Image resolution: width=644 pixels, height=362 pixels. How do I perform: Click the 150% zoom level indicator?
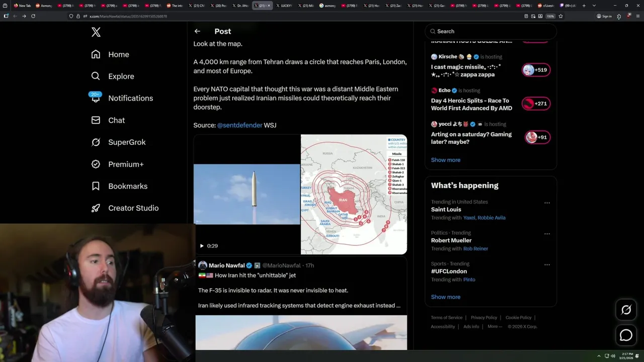(550, 16)
